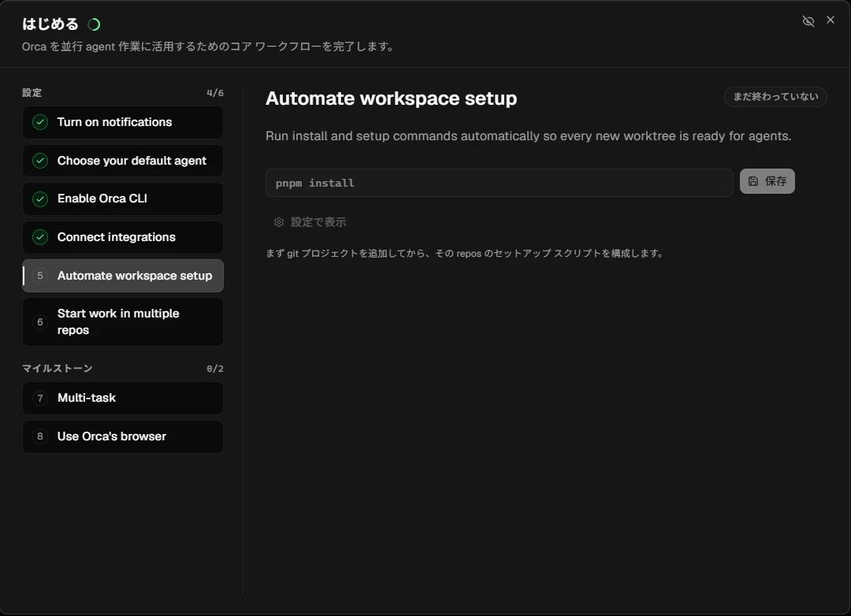Open the Choose your default agent step
The width and height of the screenshot is (851, 616).
(123, 161)
